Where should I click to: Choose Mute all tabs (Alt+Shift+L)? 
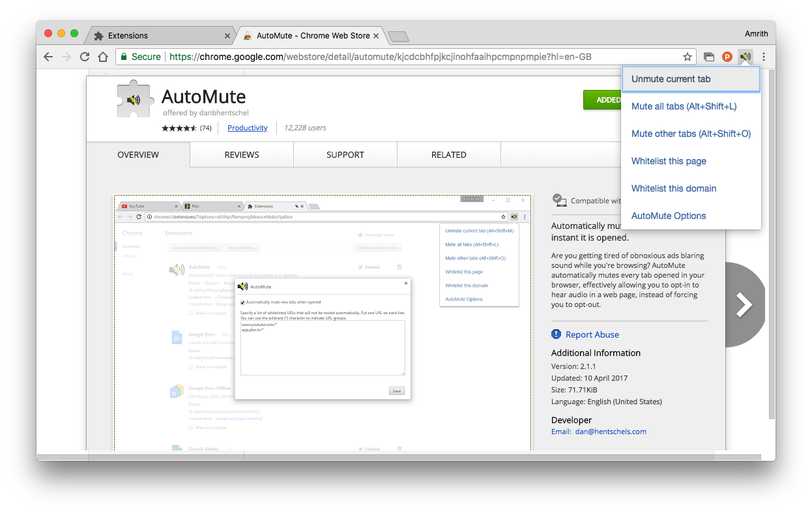tap(691, 106)
